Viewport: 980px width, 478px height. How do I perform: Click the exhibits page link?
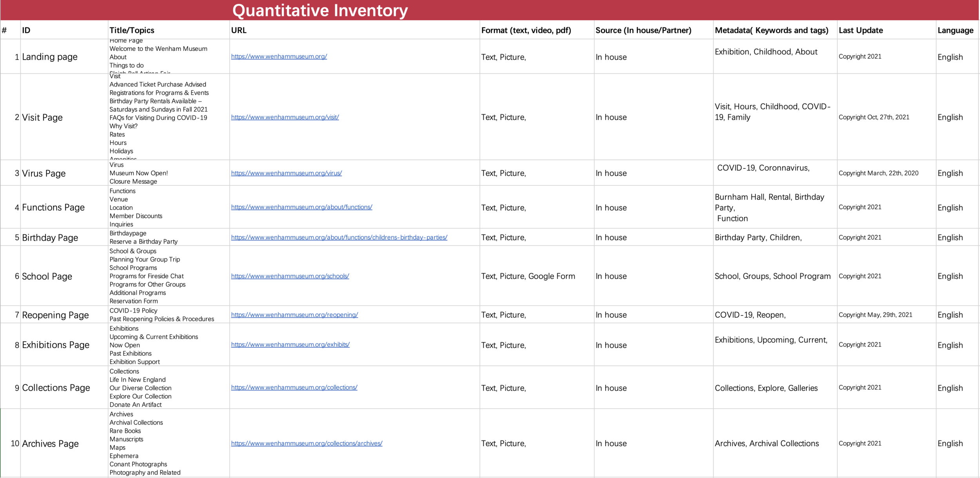tap(290, 345)
